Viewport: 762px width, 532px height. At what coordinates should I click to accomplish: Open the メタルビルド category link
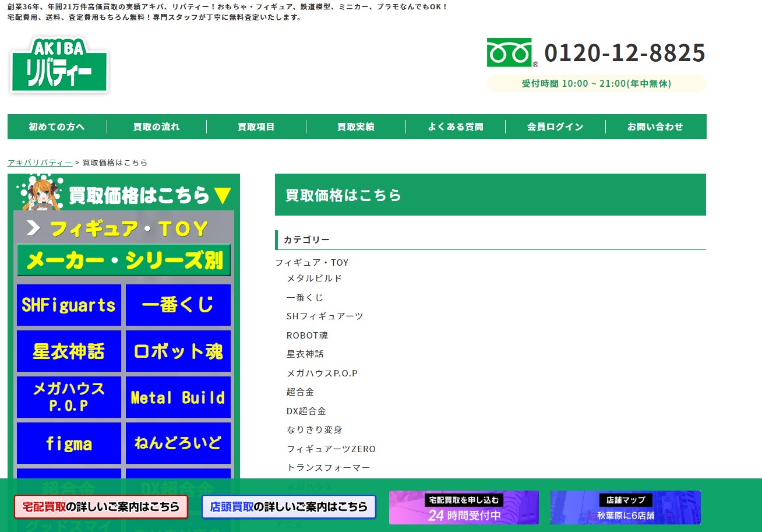click(314, 279)
